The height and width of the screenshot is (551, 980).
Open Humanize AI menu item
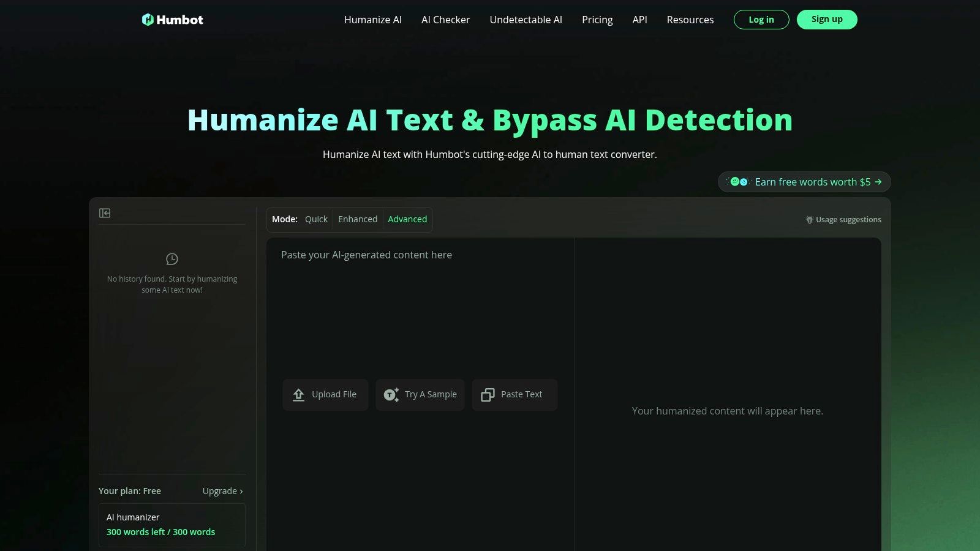point(373,20)
